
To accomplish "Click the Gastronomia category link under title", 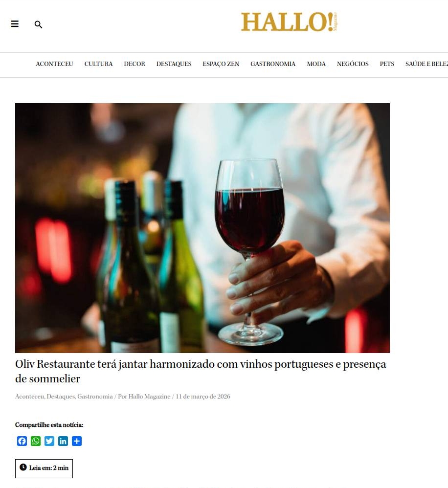I will point(95,397).
